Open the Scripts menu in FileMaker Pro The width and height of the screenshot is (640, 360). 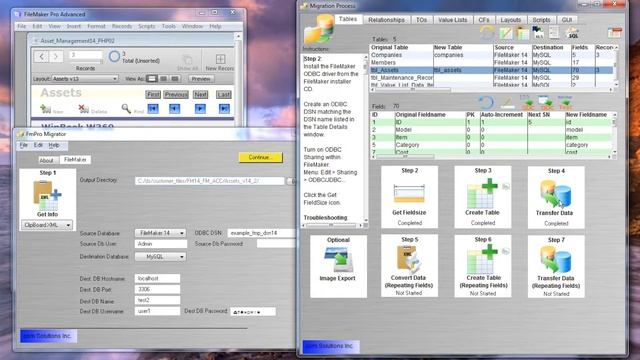147,26
